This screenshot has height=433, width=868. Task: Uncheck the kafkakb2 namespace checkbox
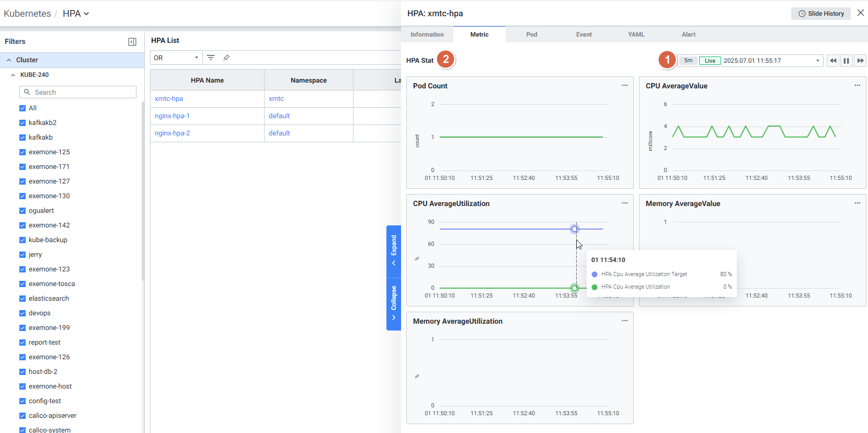pos(22,123)
